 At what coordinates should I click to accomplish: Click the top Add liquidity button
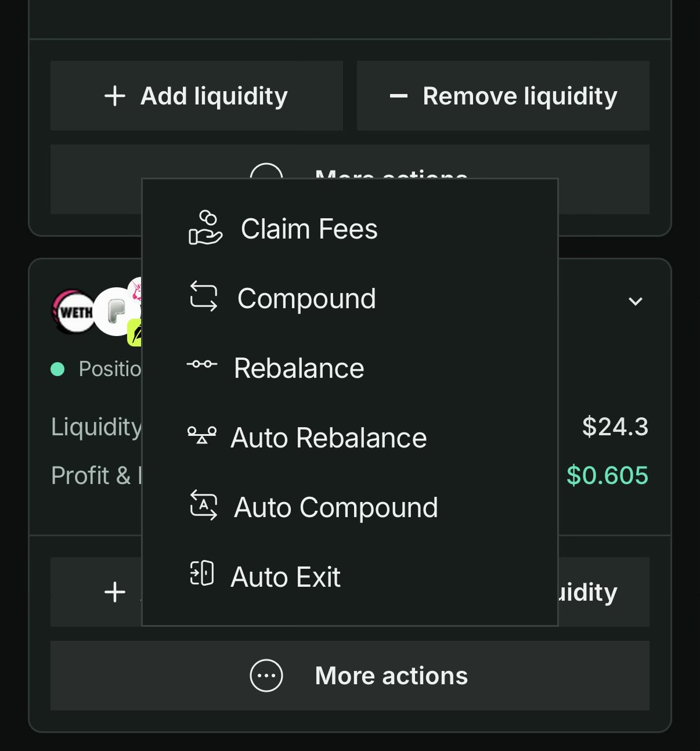pos(197,96)
